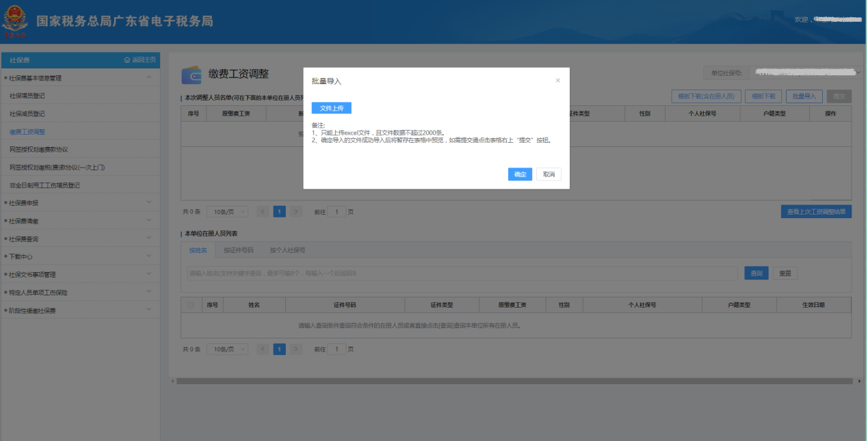Click the 返回主页 home icon

coord(127,60)
